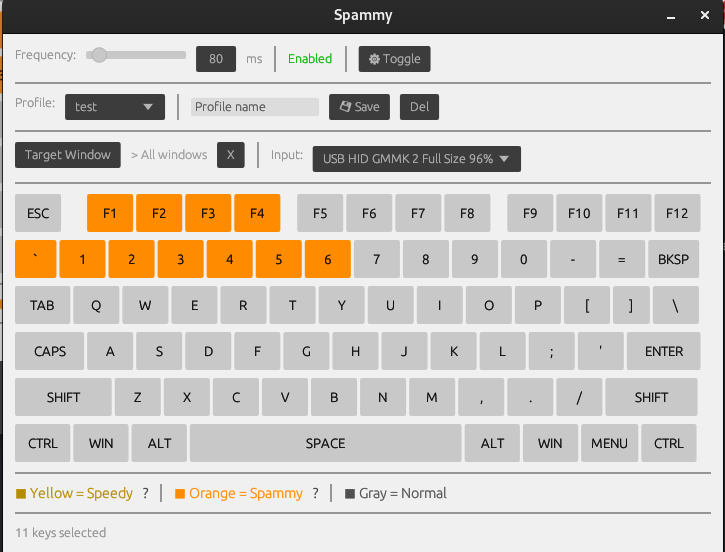Open the test profile dropdown
The height and width of the screenshot is (552, 725).
pos(115,107)
